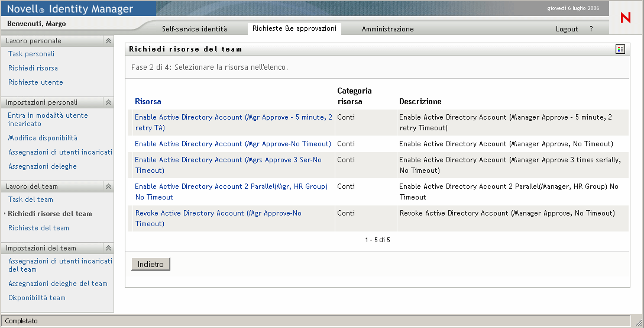Sort the list by Risorsa column header
This screenshot has width=644, height=328.
pos(148,101)
